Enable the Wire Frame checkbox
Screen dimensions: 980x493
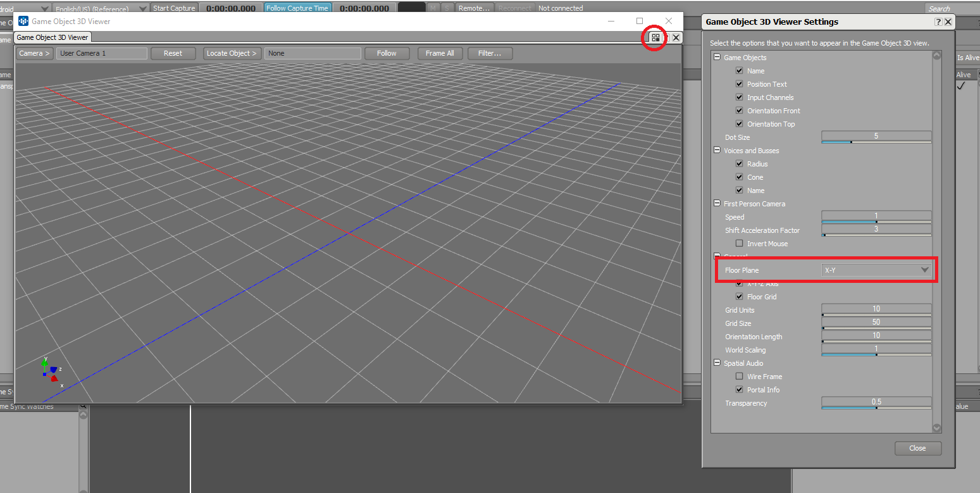pos(739,377)
